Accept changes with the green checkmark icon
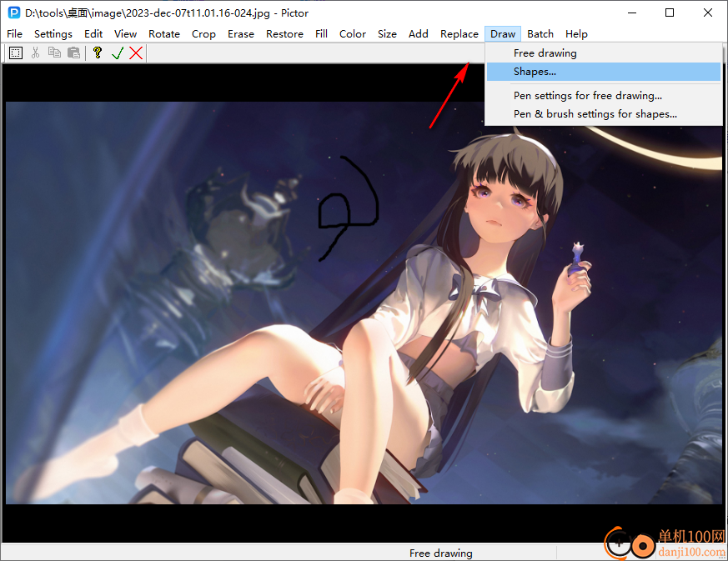The width and height of the screenshot is (728, 561). 118,53
